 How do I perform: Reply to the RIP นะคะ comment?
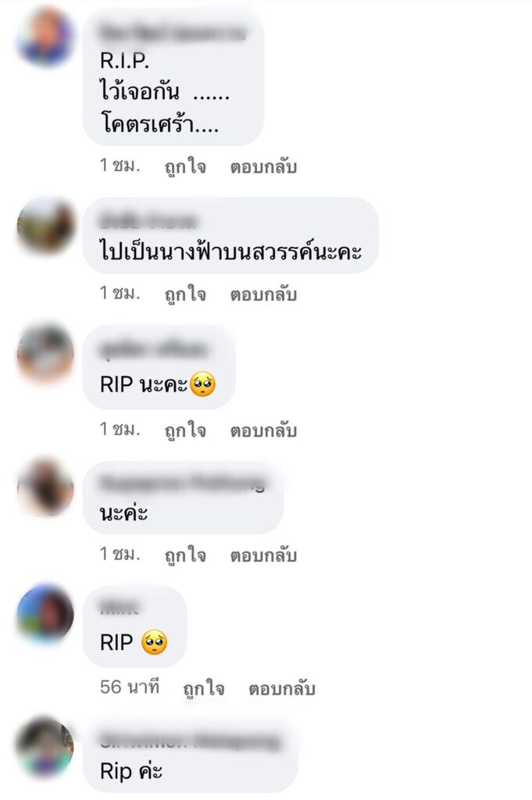pos(263,430)
